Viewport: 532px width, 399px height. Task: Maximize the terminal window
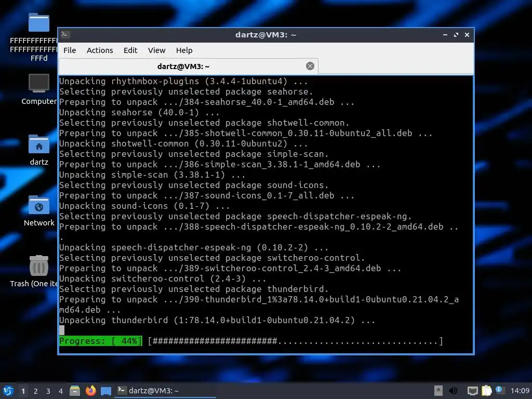[x=456, y=35]
